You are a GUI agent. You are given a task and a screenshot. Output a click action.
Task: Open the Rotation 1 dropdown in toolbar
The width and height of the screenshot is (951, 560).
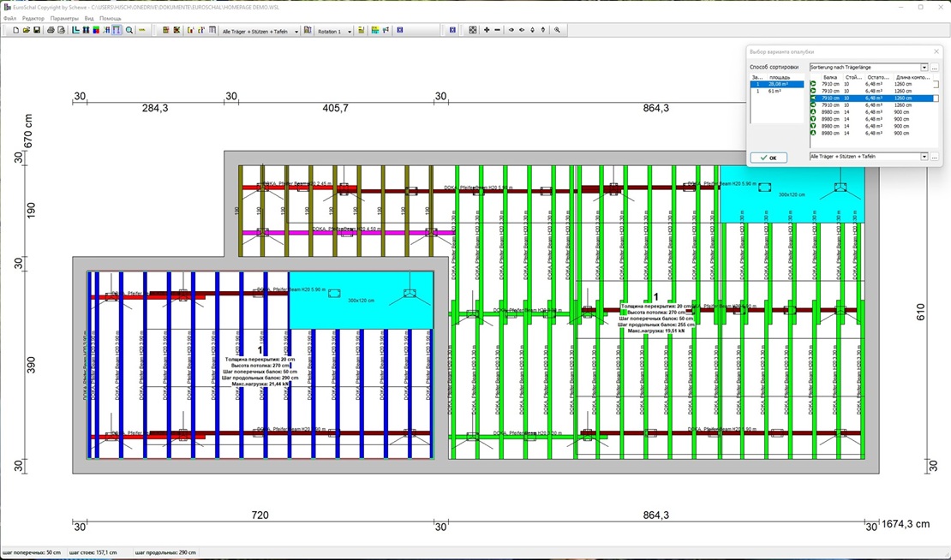point(347,31)
